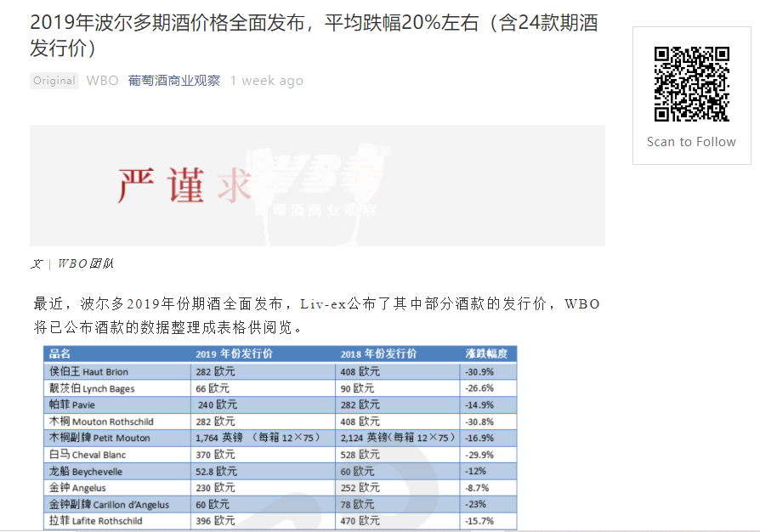Click the 90 欧元 2018 price for Lynch Bages
Viewport: 760px width, 532px height.
pyautogui.click(x=357, y=388)
